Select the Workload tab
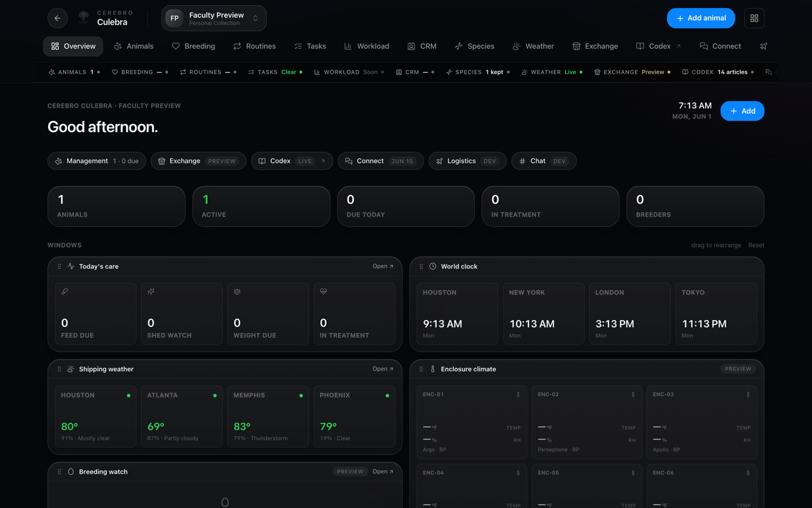The height and width of the screenshot is (508, 812). tap(367, 46)
